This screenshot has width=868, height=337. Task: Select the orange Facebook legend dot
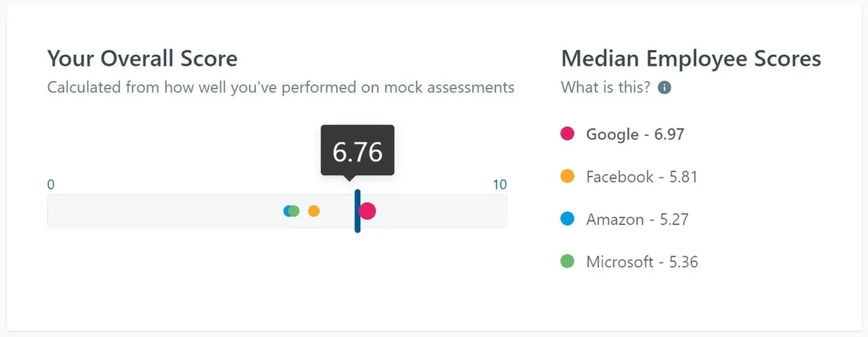pyautogui.click(x=568, y=176)
